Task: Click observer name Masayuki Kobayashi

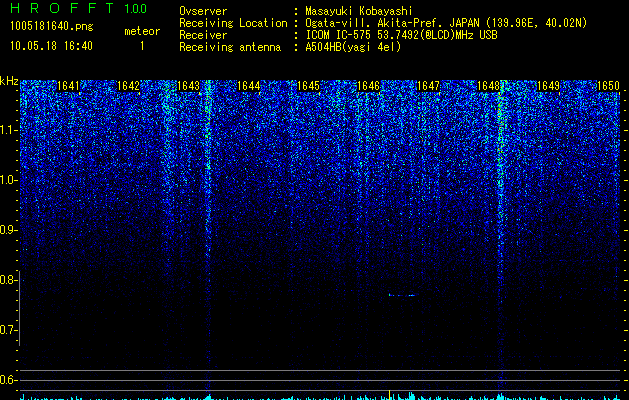Action: pyautogui.click(x=359, y=11)
